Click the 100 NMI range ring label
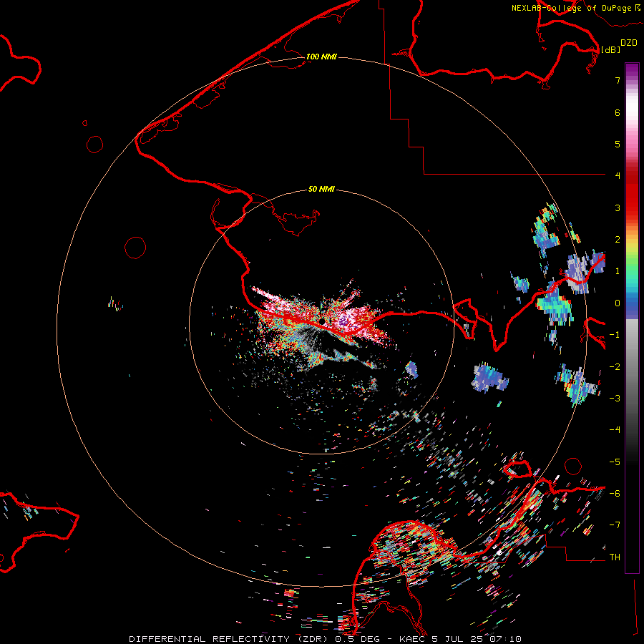 (x=321, y=57)
